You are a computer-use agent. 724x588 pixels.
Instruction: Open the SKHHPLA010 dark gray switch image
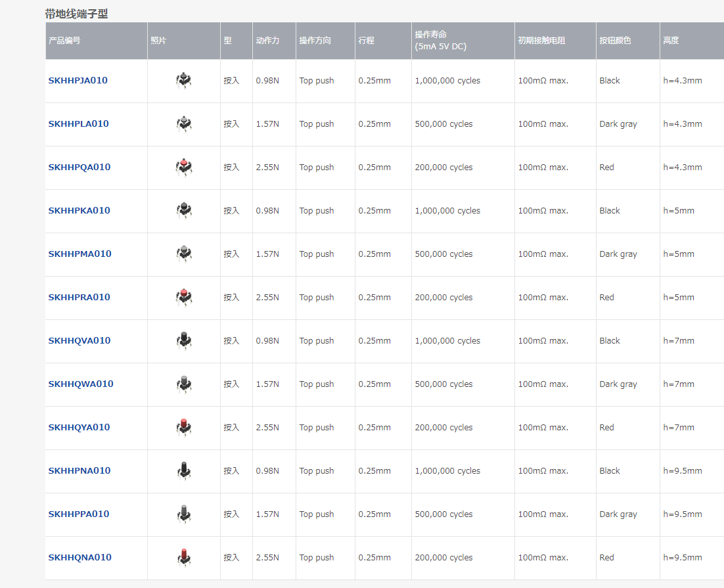pos(184,124)
